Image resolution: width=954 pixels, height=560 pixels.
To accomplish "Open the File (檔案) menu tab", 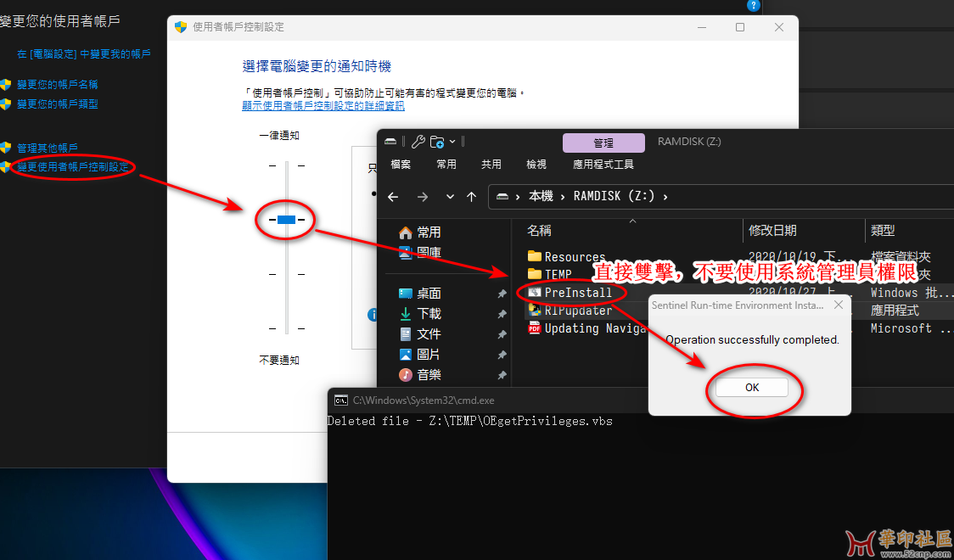I will tap(401, 165).
